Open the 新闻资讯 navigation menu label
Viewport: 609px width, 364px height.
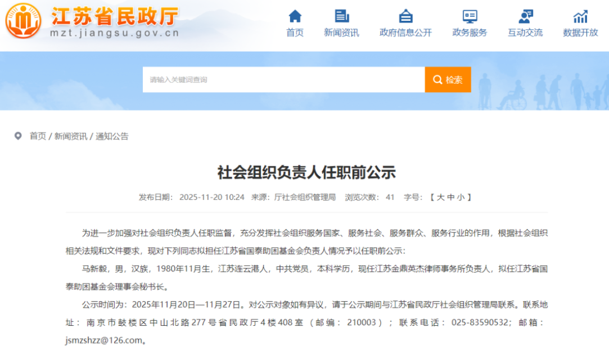341,33
